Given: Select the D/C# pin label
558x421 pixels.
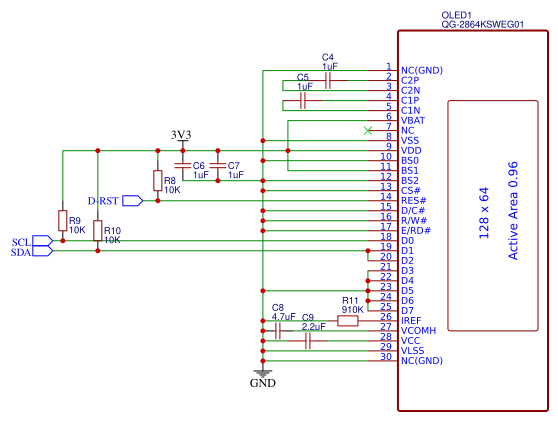Looking at the screenshot, I should point(413,211).
